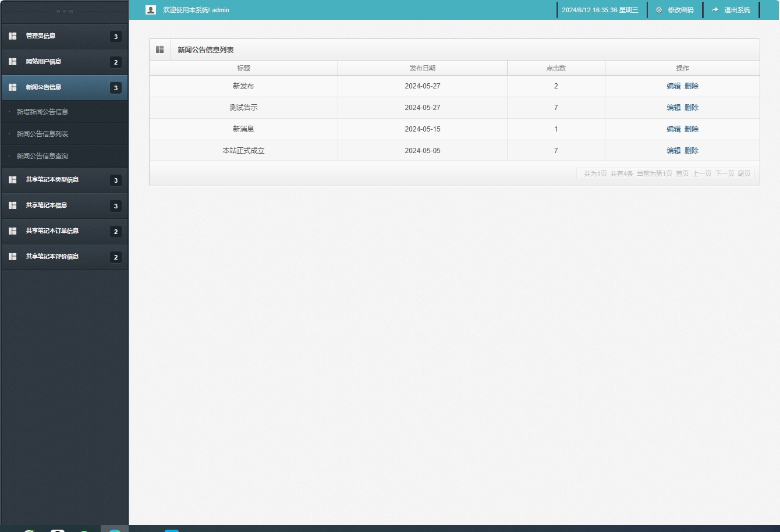Click the grid icon beside 新闻公告信息列表 title
This screenshot has height=532, width=780.
click(x=160, y=49)
